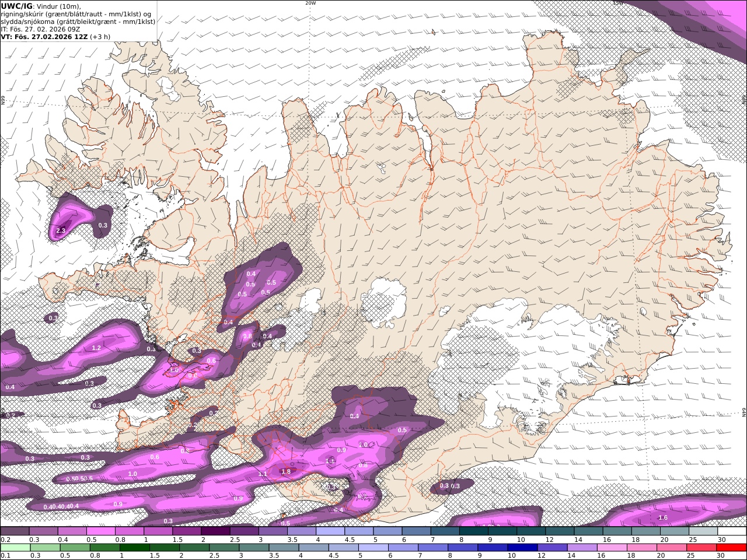Pick the top legend row swatch between 0.5 and 0.8

click(101, 531)
